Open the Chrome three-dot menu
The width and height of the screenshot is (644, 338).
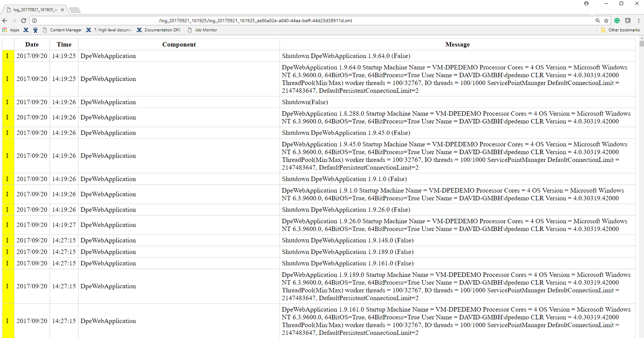click(639, 21)
